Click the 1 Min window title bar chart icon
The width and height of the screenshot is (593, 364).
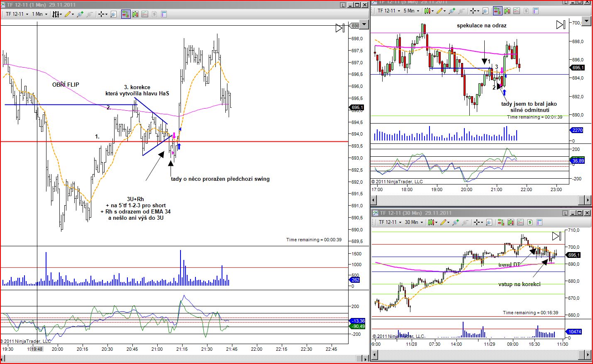tap(3, 5)
